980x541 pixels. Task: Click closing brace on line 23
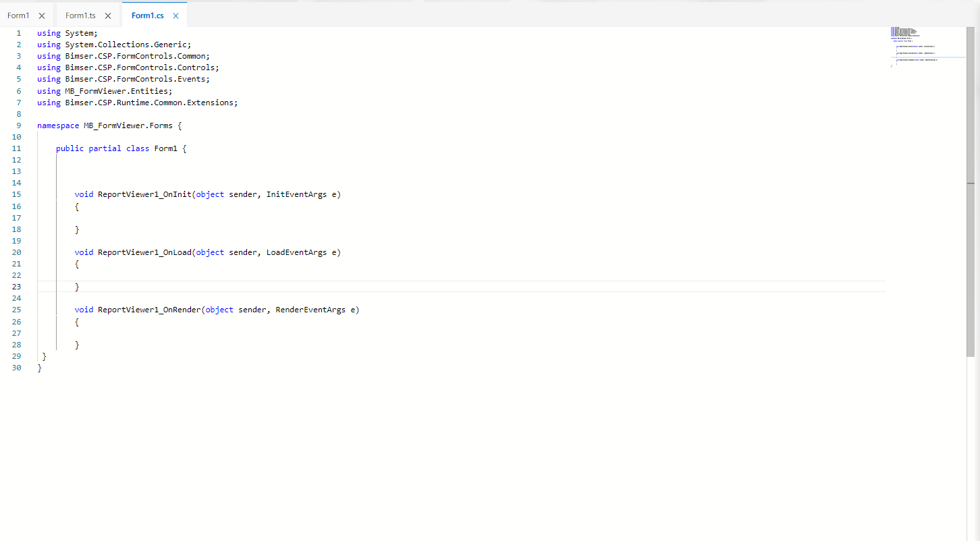tap(77, 287)
